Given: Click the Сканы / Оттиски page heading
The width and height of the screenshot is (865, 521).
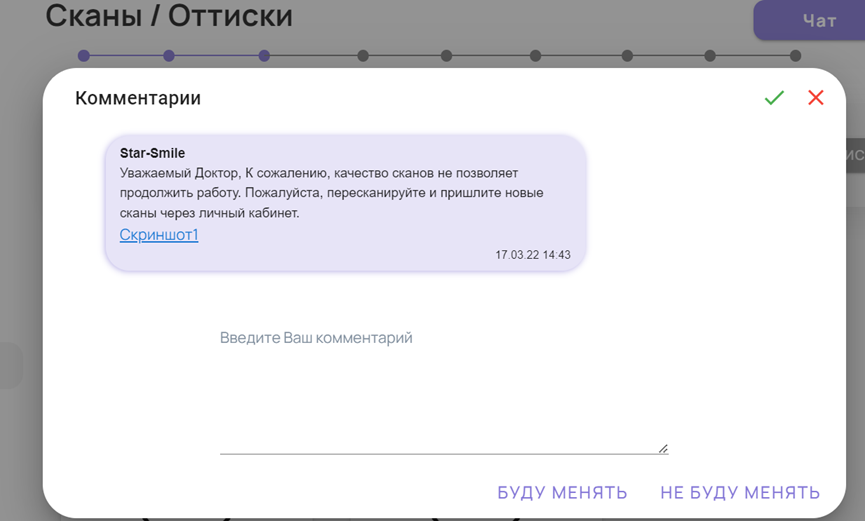Looking at the screenshot, I should click(x=169, y=15).
